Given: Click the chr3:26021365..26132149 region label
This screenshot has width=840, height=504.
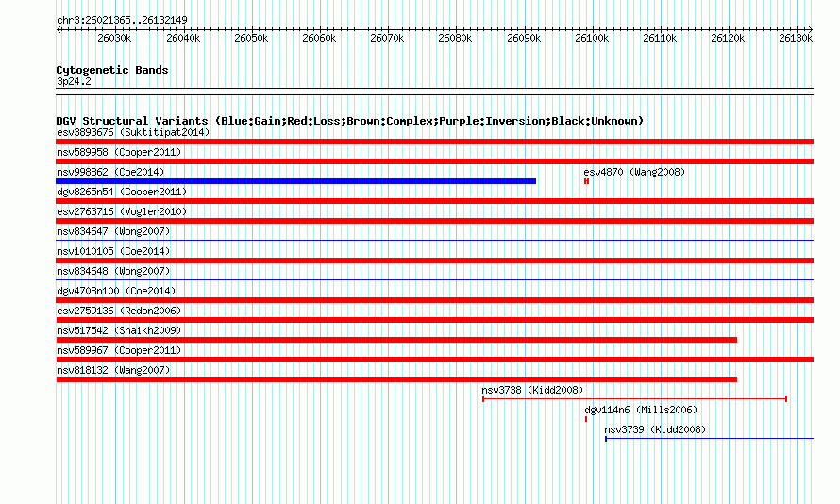Looking at the screenshot, I should [122, 20].
